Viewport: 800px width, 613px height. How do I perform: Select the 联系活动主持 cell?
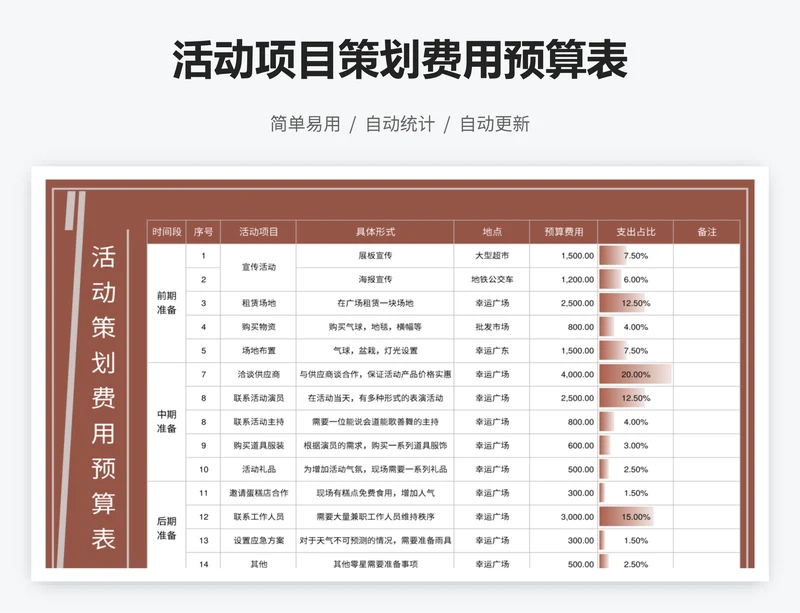(x=259, y=422)
